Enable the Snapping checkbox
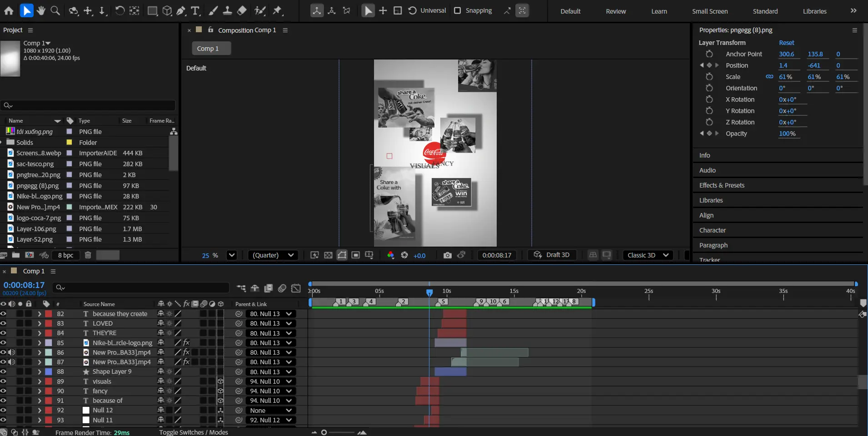This screenshot has width=868, height=436. coord(458,10)
